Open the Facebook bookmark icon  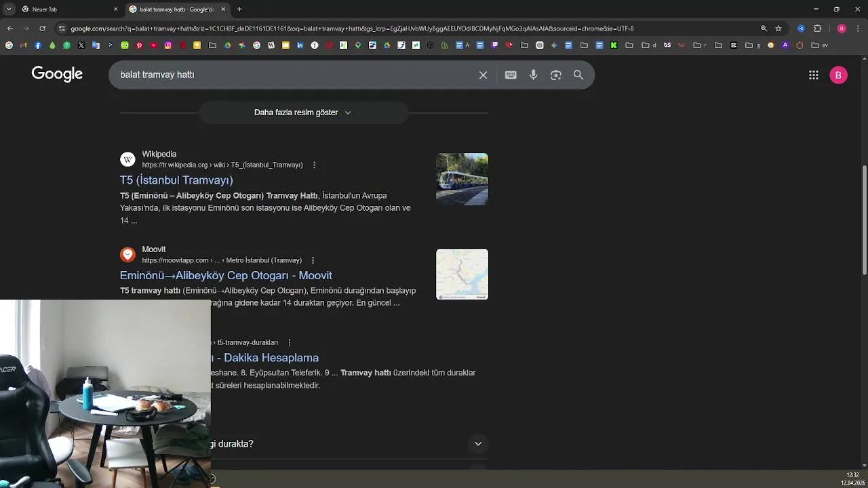point(38,45)
